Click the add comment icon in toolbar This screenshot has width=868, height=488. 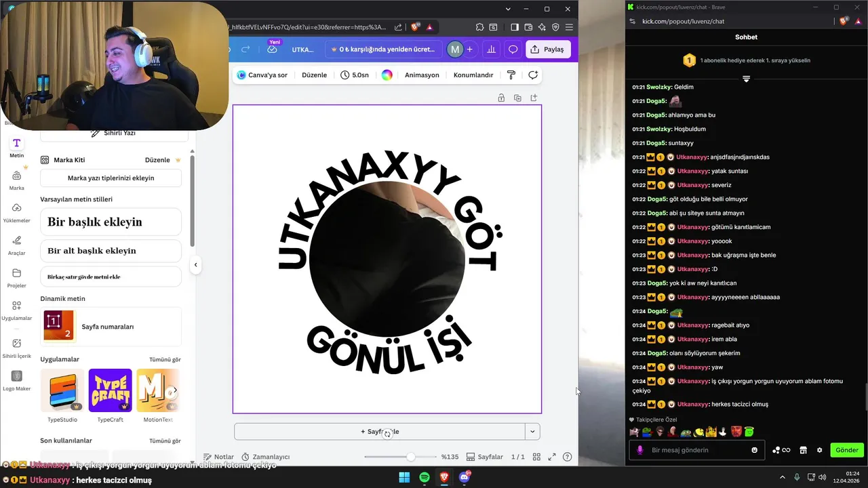(533, 75)
